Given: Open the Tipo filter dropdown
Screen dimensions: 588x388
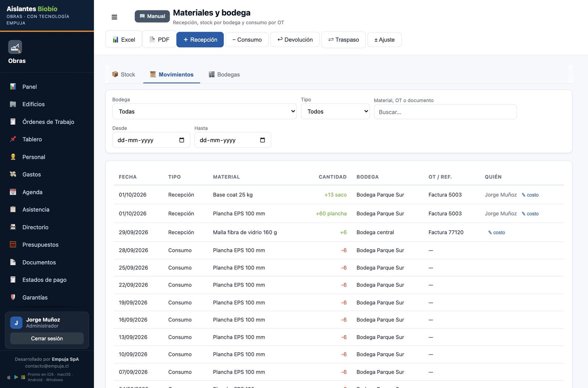Looking at the screenshot, I should click(x=335, y=111).
